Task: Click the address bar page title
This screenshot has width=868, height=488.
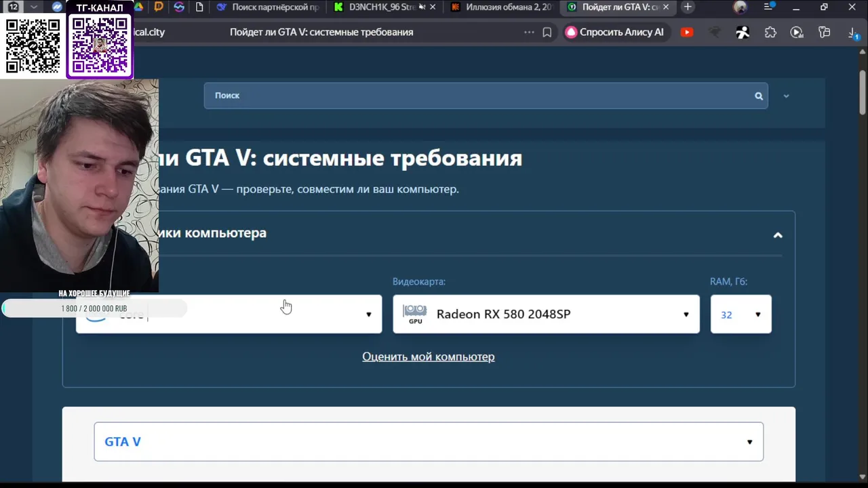Action: [x=321, y=32]
